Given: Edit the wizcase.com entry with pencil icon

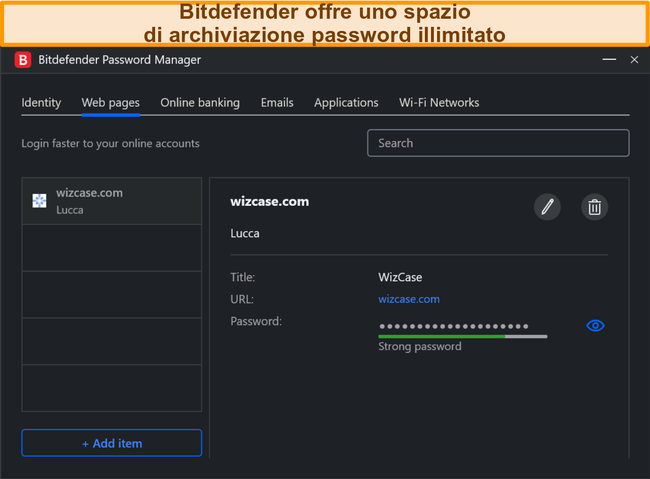Looking at the screenshot, I should point(547,207).
